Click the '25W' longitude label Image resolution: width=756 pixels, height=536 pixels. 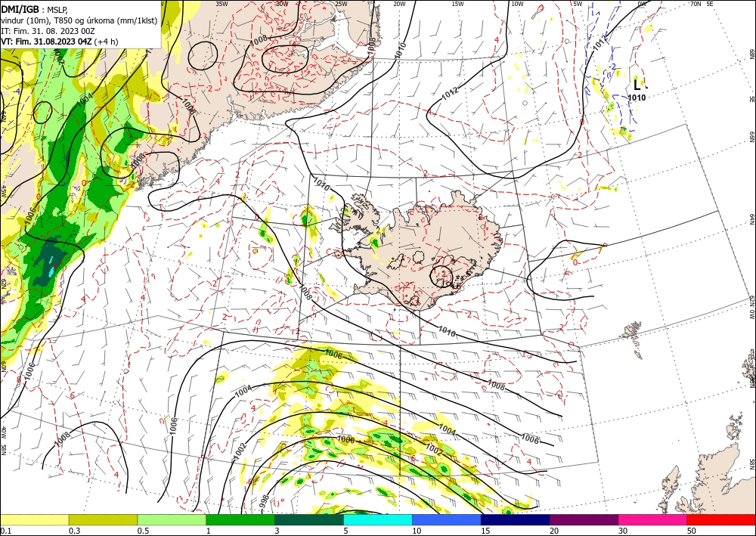(x=341, y=3)
